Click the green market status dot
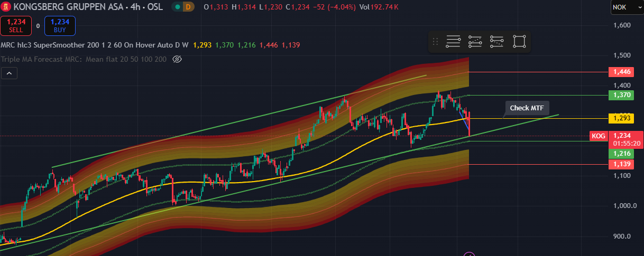 pyautogui.click(x=177, y=7)
